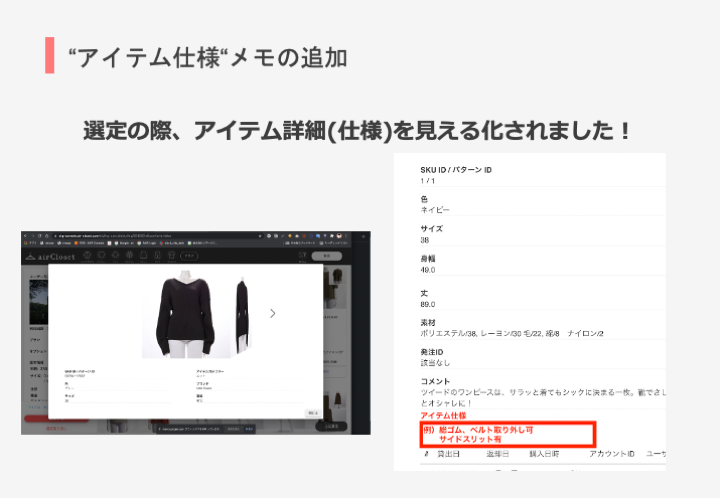The height and width of the screenshot is (498, 720).
Task: Click the first clothing category icon in airCloset header
Action: tap(88, 257)
